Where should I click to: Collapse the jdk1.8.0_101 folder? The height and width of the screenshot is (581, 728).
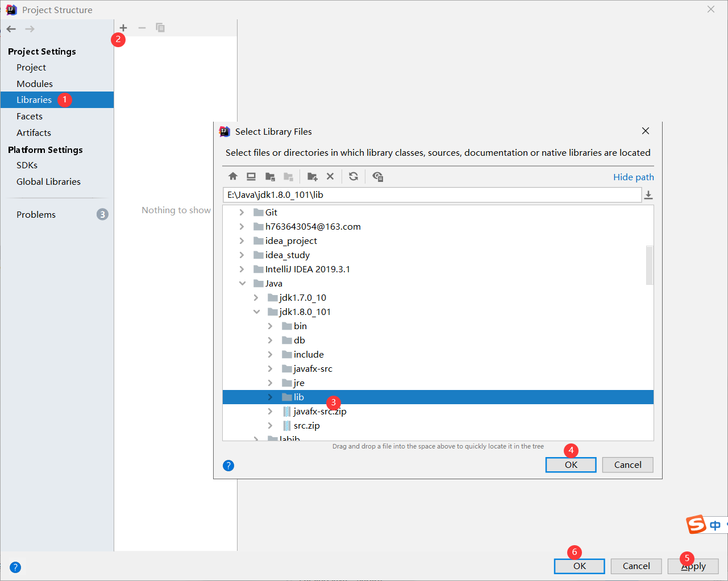point(256,312)
